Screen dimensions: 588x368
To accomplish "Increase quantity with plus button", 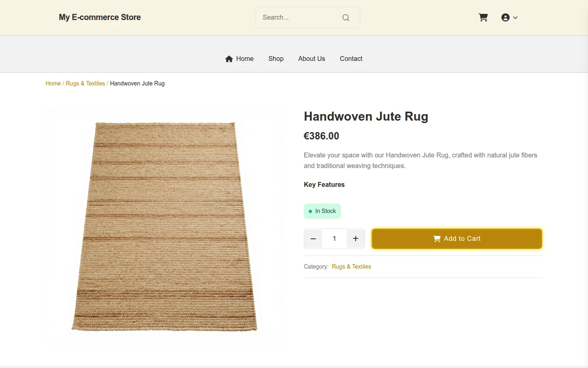I will click(356, 239).
